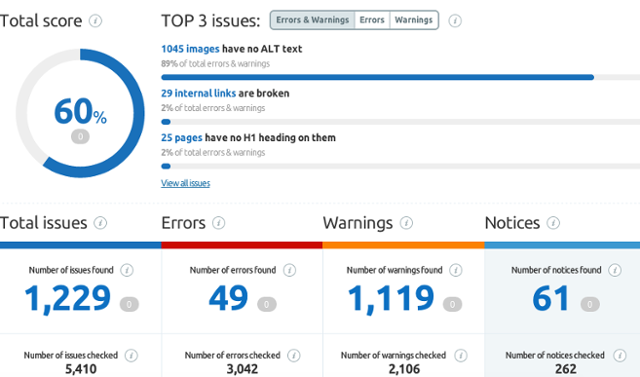Viewport: 640px width, 377px height.
Task: Open Errors heading info icon
Action: (x=219, y=223)
